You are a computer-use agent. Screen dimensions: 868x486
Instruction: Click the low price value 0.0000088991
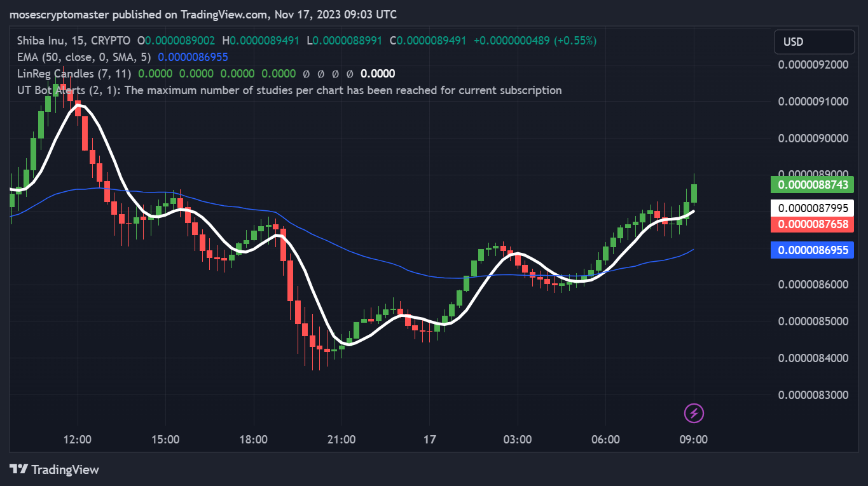point(348,40)
